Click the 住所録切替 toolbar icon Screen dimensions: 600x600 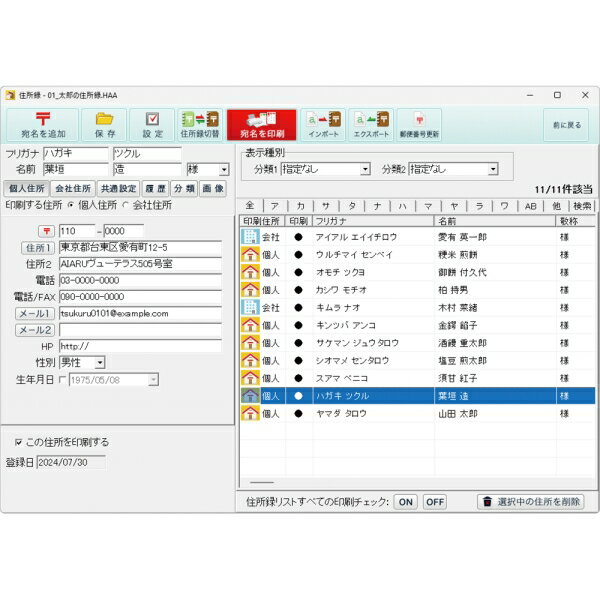tap(199, 119)
